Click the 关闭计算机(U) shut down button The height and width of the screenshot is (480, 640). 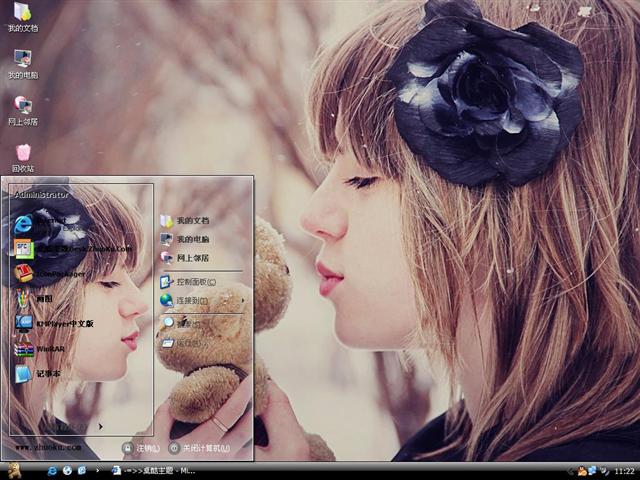tap(200, 448)
